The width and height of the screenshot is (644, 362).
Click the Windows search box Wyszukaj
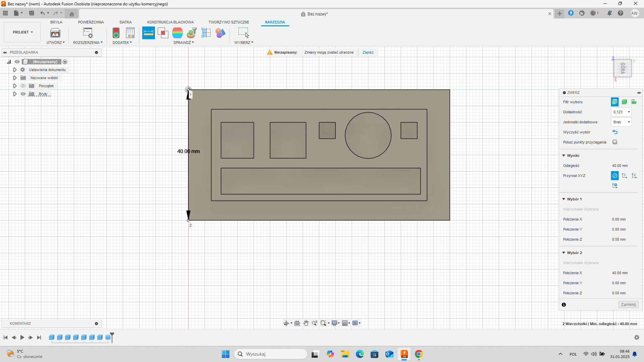pyautogui.click(x=271, y=354)
